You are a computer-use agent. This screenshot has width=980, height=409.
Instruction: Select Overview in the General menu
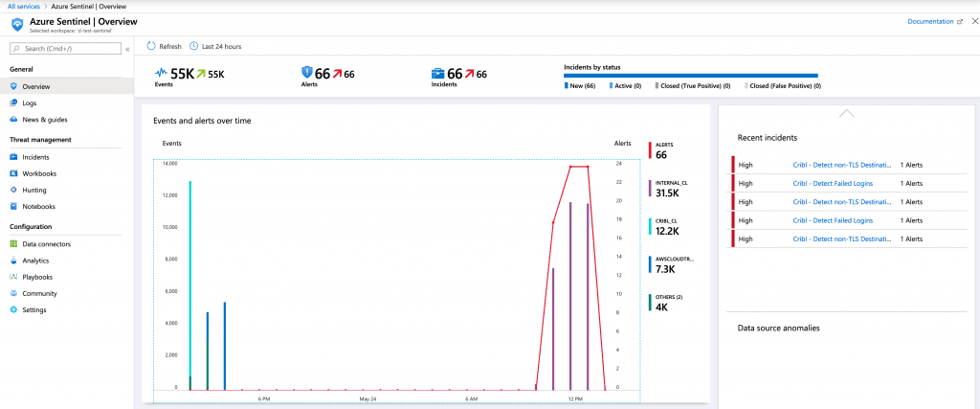[x=36, y=86]
